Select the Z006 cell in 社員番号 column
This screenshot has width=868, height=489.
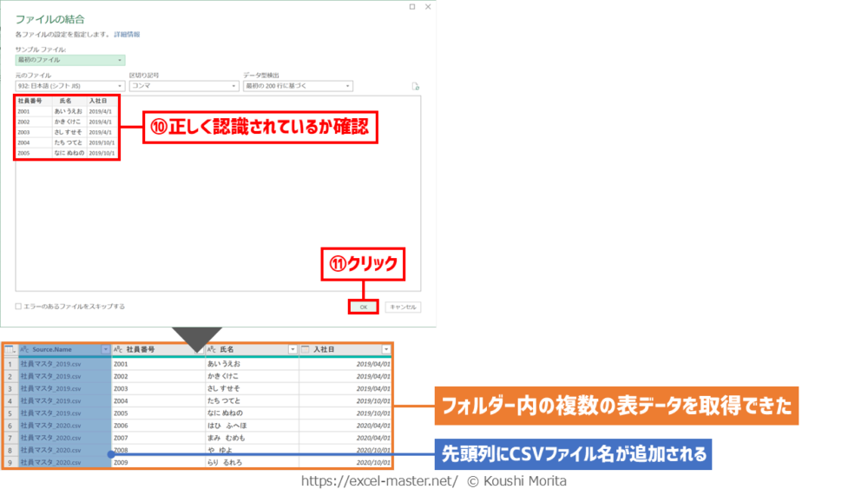(x=121, y=426)
